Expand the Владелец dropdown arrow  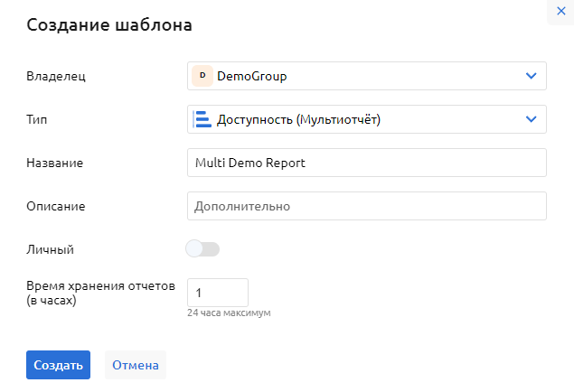(x=531, y=76)
